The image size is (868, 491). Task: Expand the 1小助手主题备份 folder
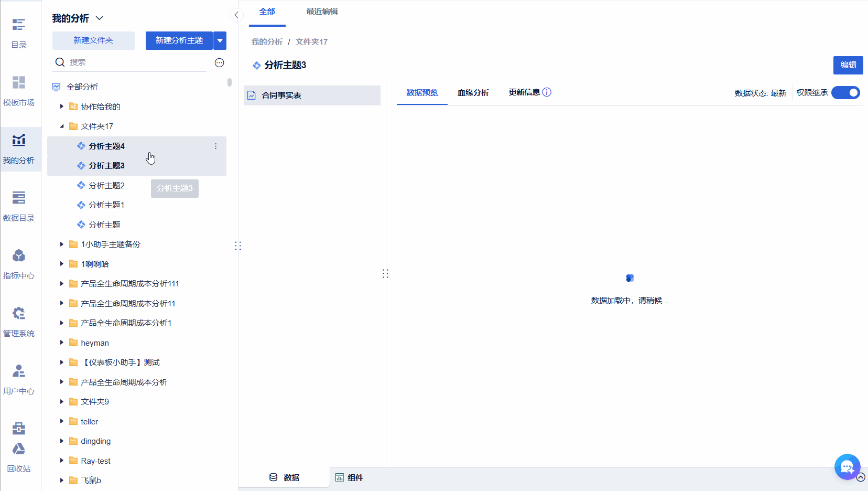[61, 244]
